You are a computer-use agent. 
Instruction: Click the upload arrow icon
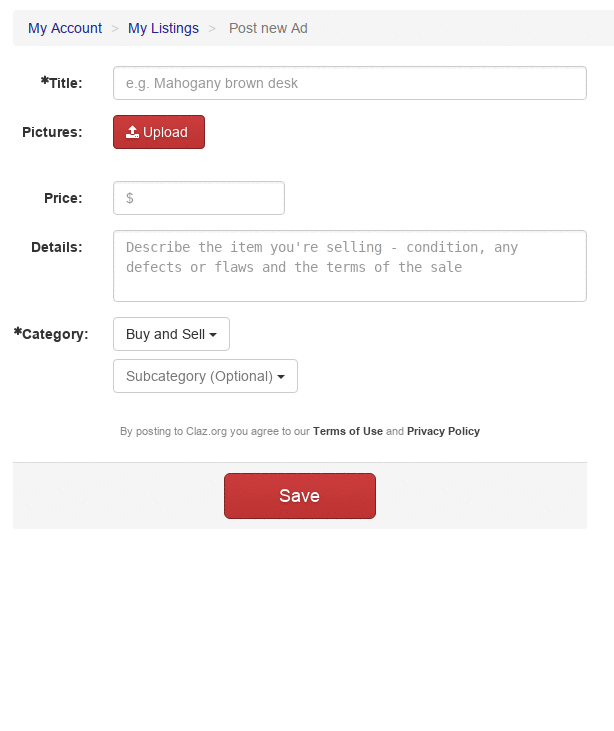pos(132,132)
